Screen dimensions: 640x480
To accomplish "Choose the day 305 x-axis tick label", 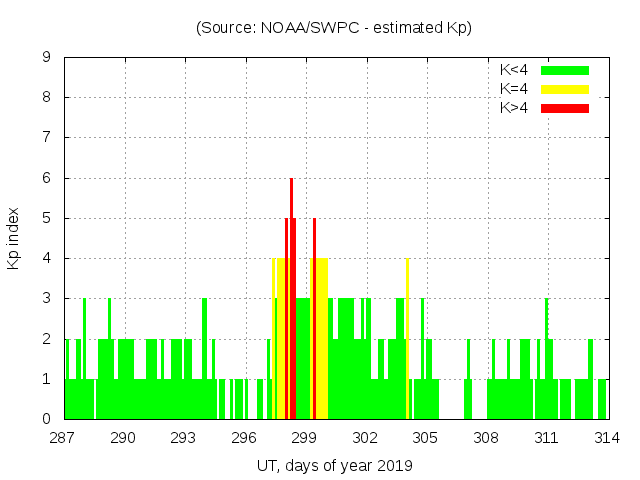I will [425, 437].
